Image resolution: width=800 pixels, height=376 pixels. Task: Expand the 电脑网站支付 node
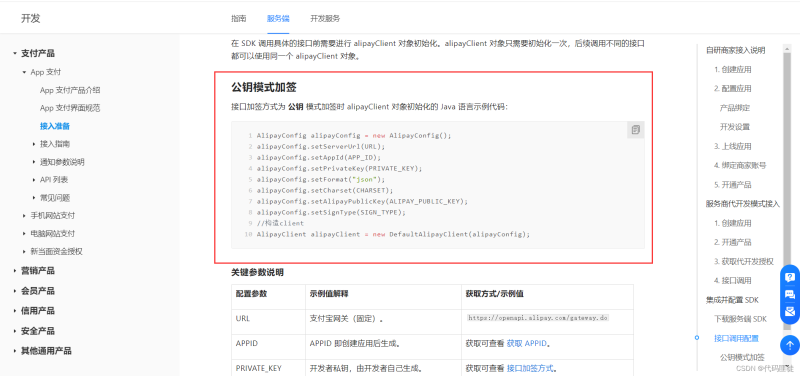click(x=24, y=234)
